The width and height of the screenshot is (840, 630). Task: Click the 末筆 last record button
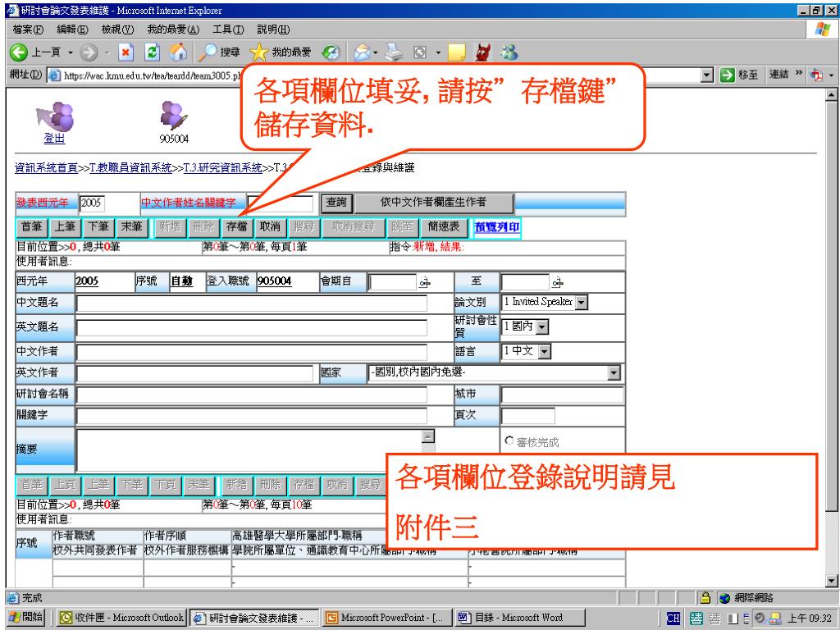131,227
